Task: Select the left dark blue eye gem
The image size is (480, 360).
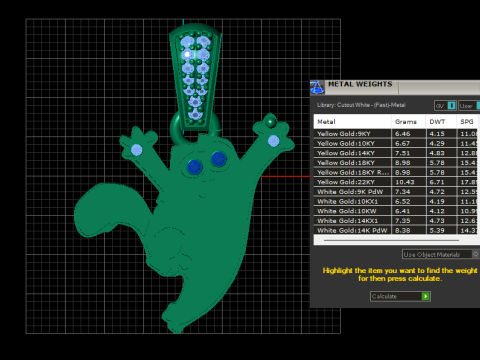Action: click(x=195, y=166)
